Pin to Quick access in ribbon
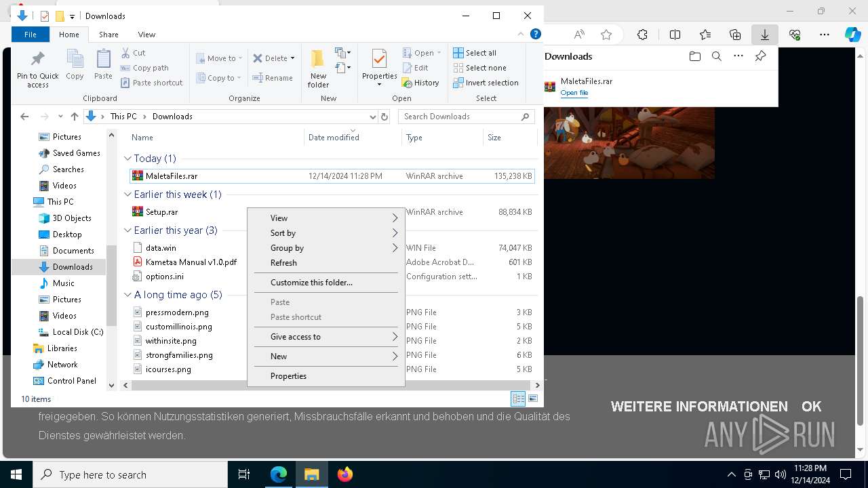This screenshot has width=868, height=488. click(x=38, y=68)
